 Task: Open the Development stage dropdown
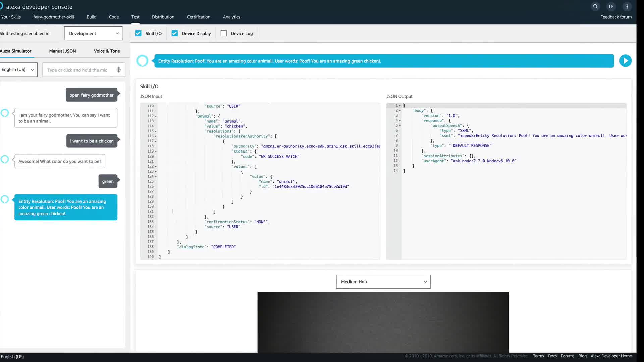click(x=93, y=33)
